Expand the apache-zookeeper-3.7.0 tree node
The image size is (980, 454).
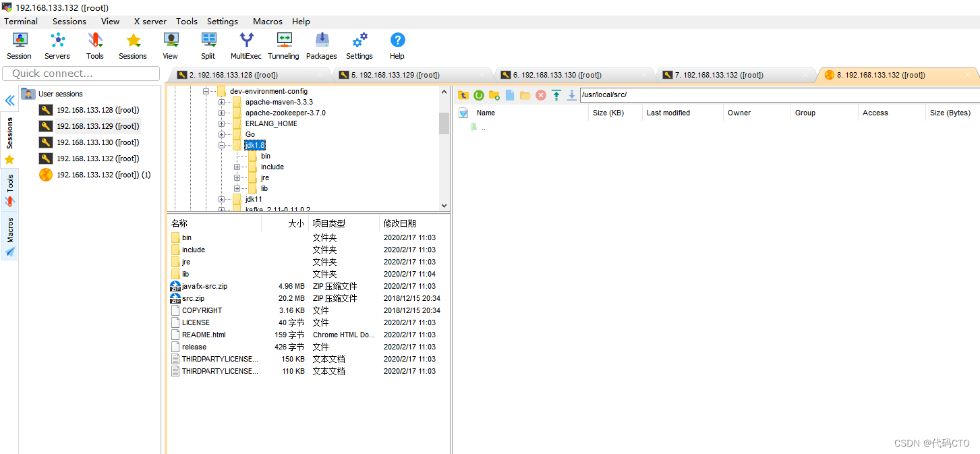coord(221,113)
